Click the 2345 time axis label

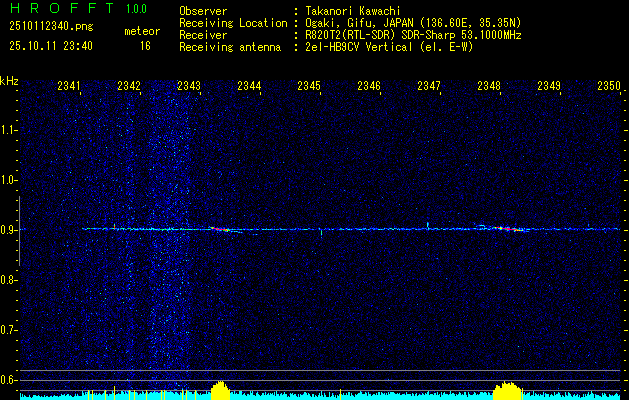tap(309, 86)
